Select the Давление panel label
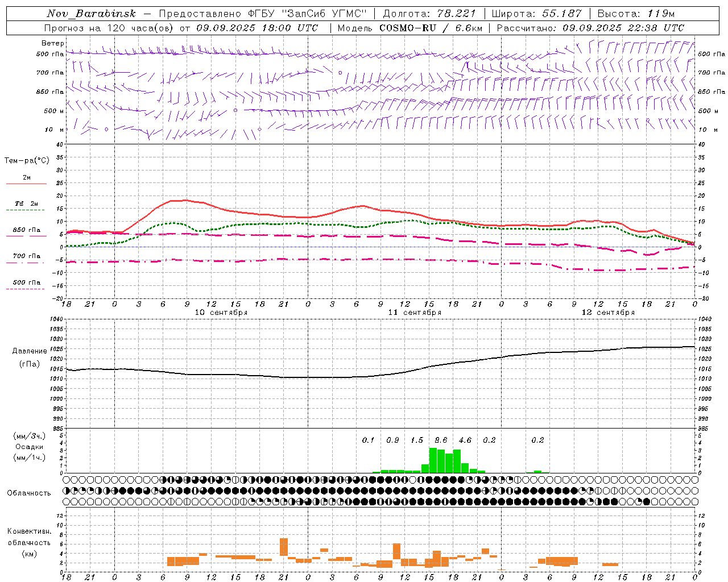This screenshot has width=728, height=582. point(30,351)
